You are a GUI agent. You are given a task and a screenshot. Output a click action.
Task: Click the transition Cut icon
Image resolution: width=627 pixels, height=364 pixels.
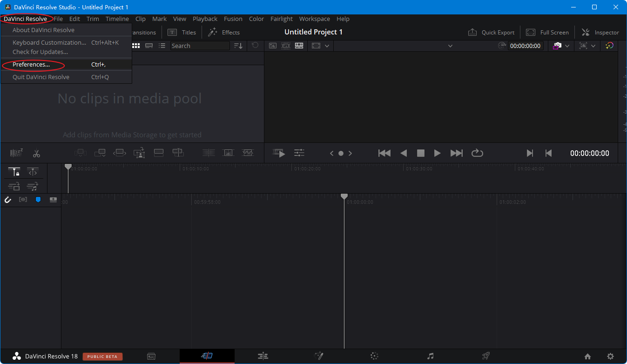point(209,153)
